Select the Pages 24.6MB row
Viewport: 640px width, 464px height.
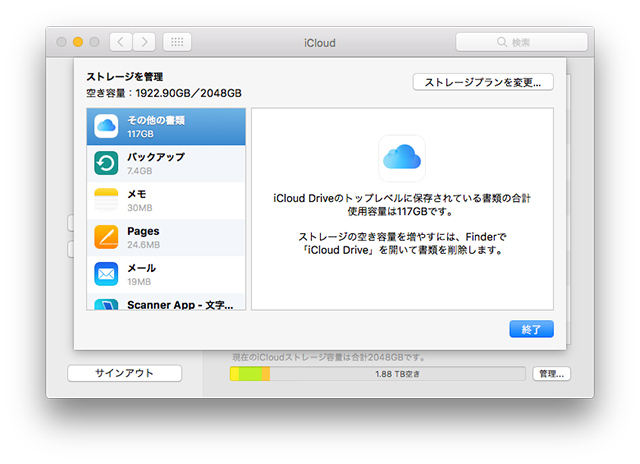pyautogui.click(x=166, y=238)
